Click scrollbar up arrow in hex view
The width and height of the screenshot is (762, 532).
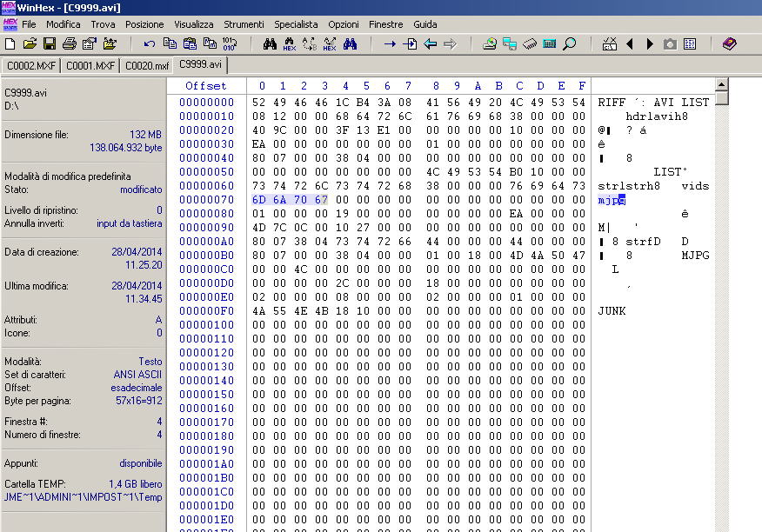tap(720, 85)
